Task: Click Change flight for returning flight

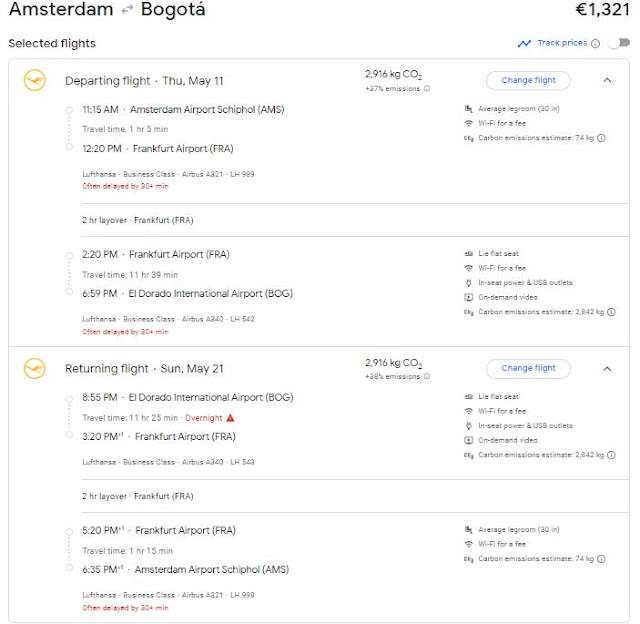Action: pyautogui.click(x=528, y=368)
